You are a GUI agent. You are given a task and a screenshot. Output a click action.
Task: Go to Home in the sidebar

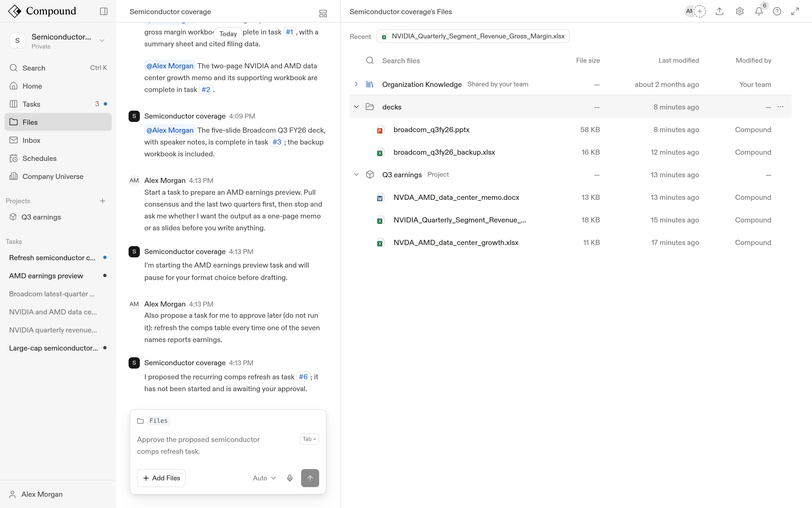click(x=58, y=86)
